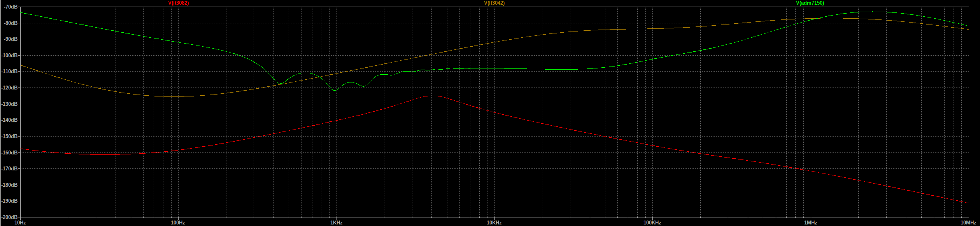The image size is (980, 226).
Task: Click the -160dB axis label
Action: pyautogui.click(x=9, y=152)
